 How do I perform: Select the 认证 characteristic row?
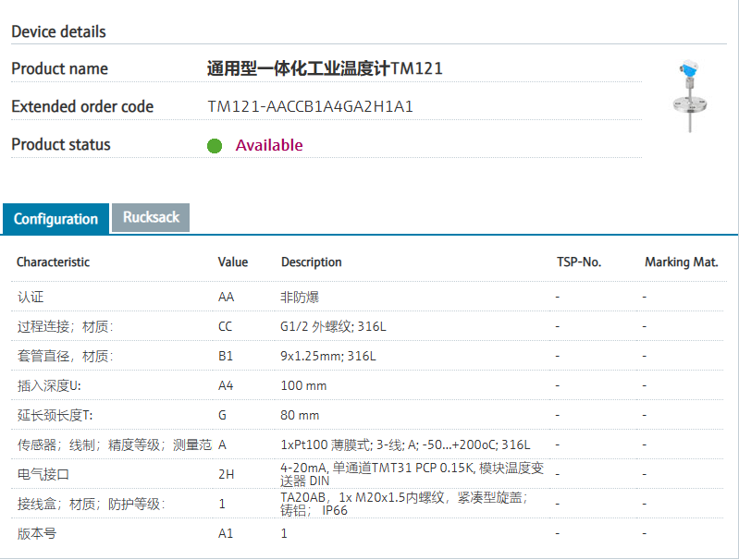[31, 298]
